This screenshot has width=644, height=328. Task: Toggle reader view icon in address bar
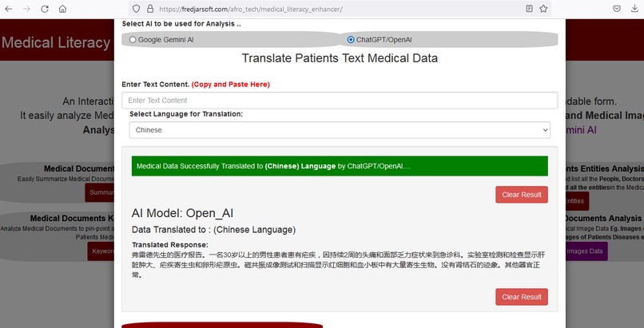529,9
